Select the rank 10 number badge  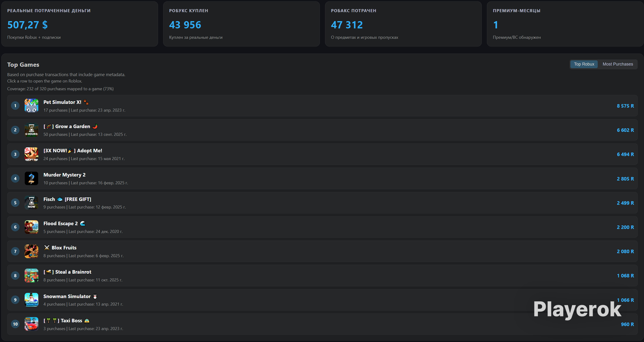(15, 324)
